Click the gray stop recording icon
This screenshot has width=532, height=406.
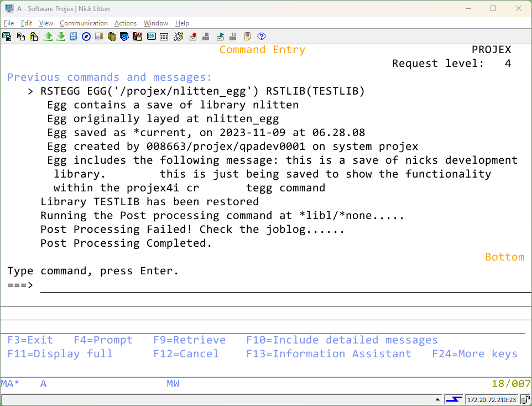[x=206, y=37]
